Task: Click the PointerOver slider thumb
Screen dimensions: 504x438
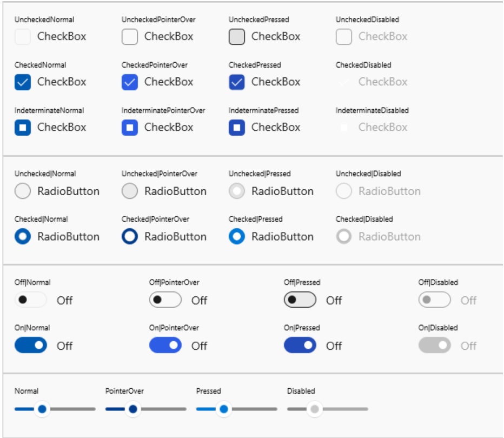Action: tap(132, 409)
